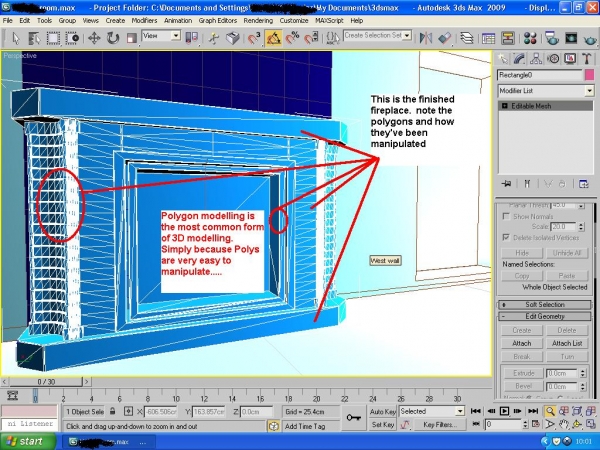
Task: Toggle 3D Snaps magnet button
Action: point(254,38)
